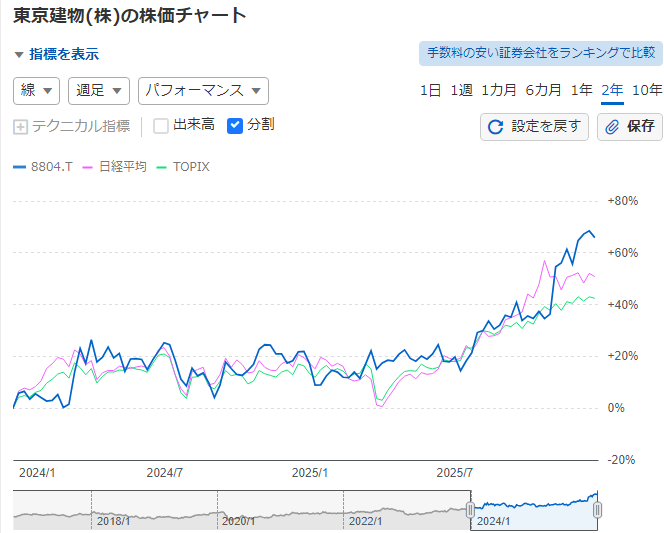Screen dimensions: 664x533
Task: Toggle the 8804.T legend entry
Action: (43, 167)
